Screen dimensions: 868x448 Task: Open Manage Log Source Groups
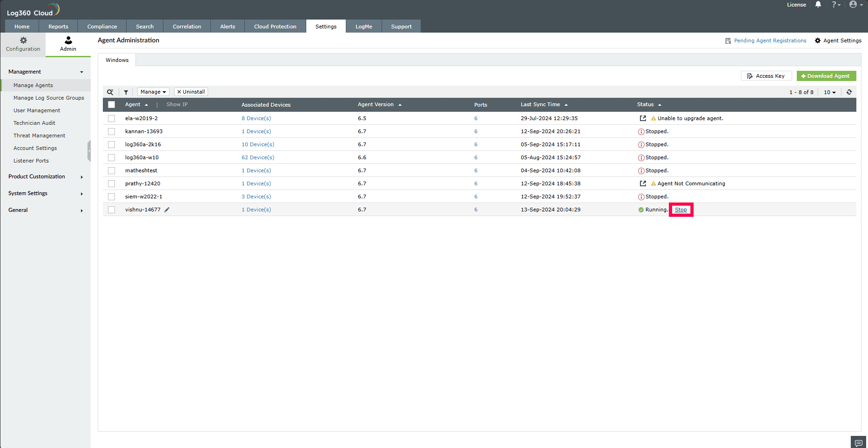point(49,98)
